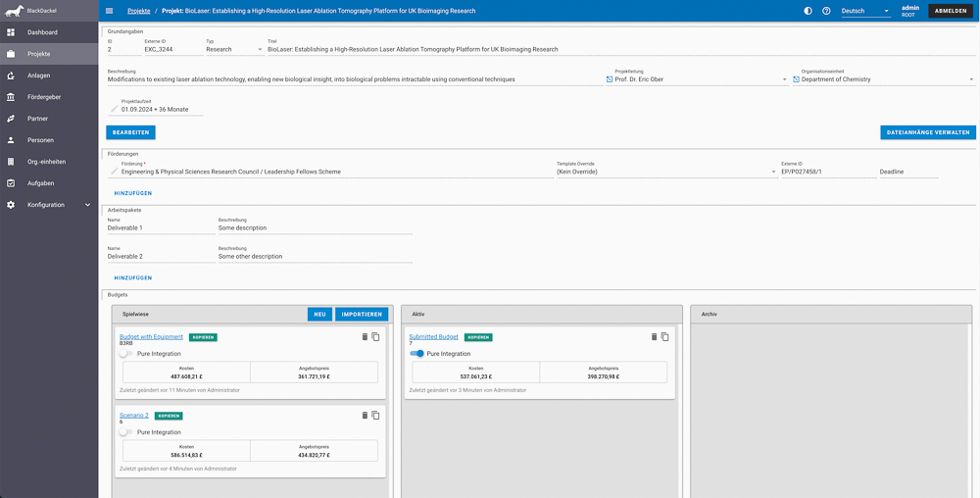This screenshot has height=498, width=980.
Task: Click HINZUFÜGEN under Förderungen
Action: click(132, 194)
